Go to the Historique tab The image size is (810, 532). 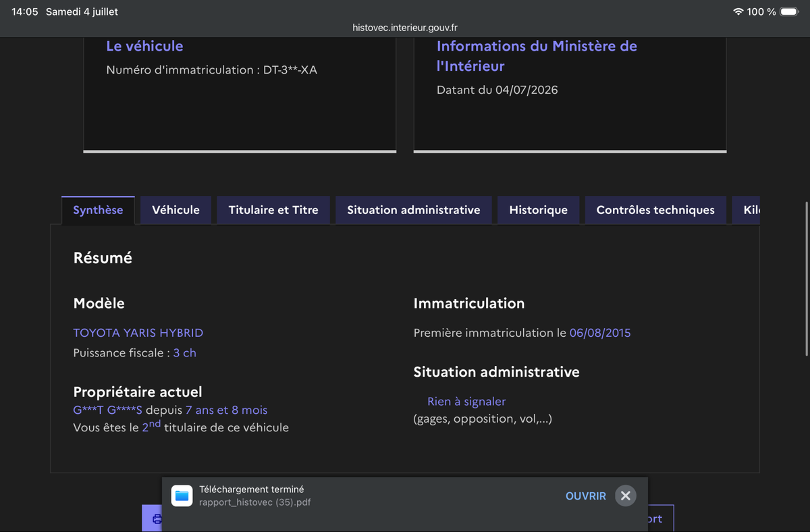click(538, 210)
